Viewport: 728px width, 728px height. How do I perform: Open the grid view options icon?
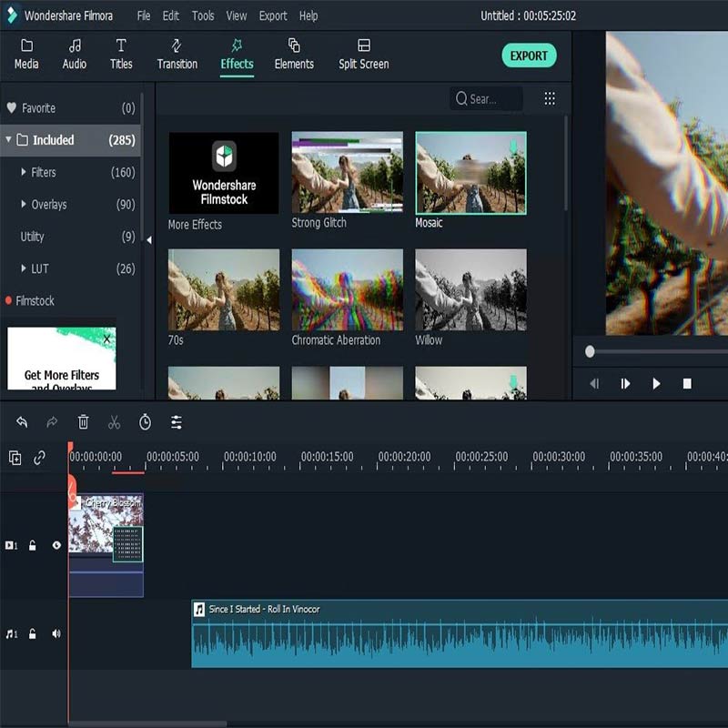550,98
